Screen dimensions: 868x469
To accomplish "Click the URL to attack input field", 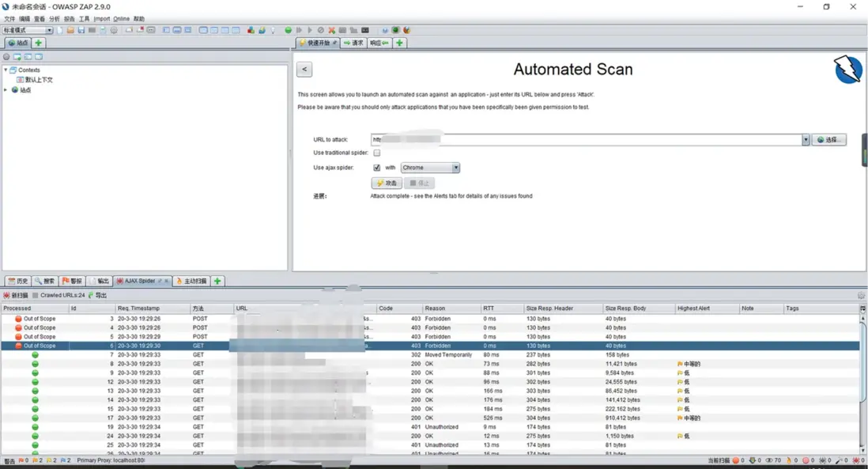I will coord(586,139).
